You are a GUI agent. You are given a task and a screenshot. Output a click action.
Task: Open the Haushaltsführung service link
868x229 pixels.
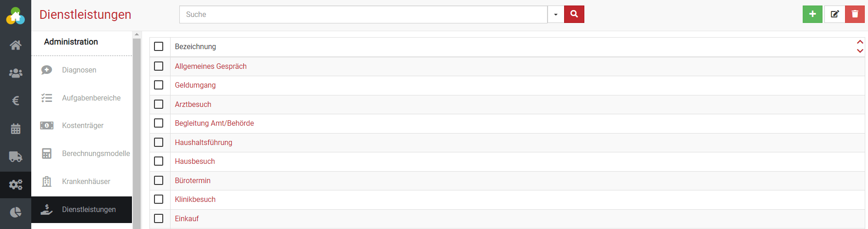203,142
